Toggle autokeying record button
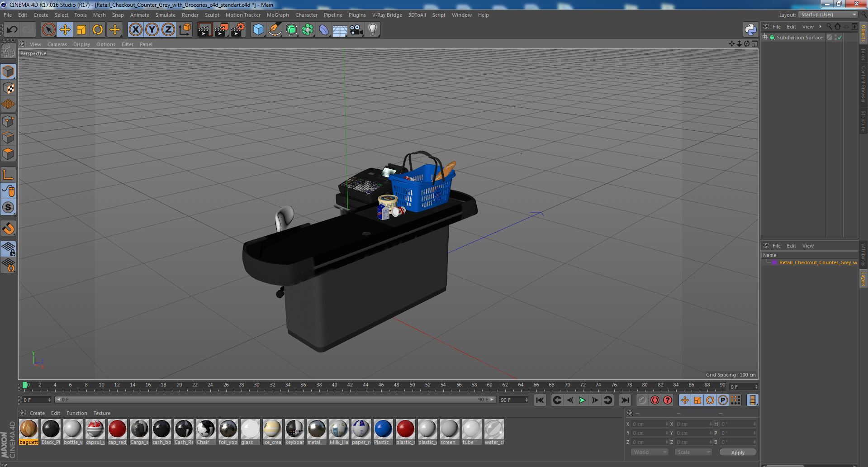The image size is (868, 467). (655, 400)
